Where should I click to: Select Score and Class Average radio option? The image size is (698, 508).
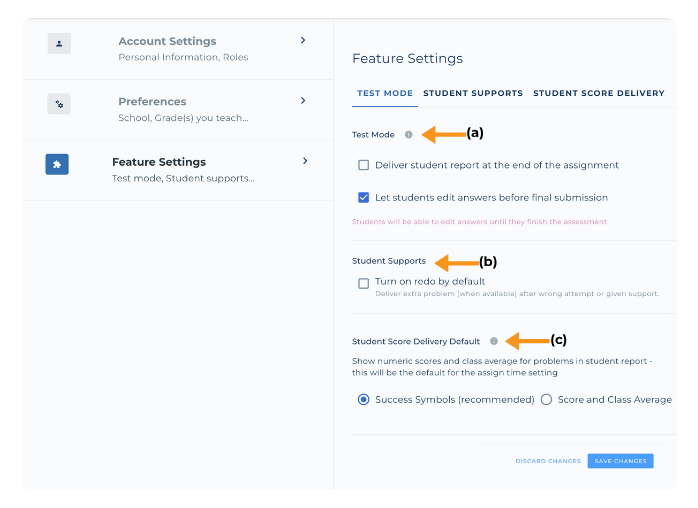point(546,399)
